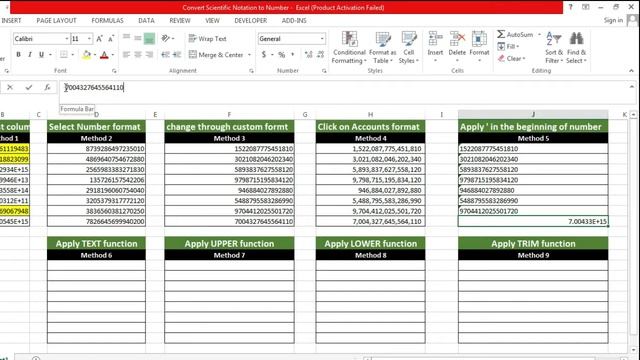This screenshot has width=640, height=360.
Task: Open Conditional Formatting menu
Action: pyautogui.click(x=349, y=47)
